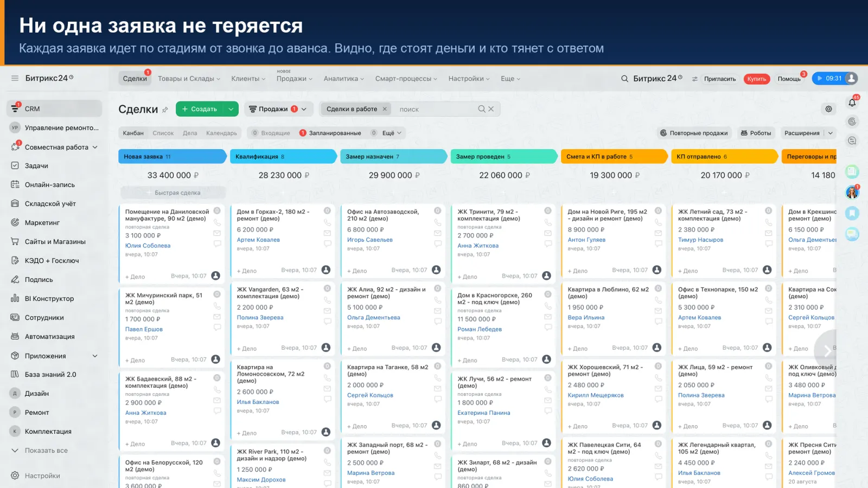Open the Продажи pipeline dropdown
868x488 pixels.
click(x=278, y=109)
